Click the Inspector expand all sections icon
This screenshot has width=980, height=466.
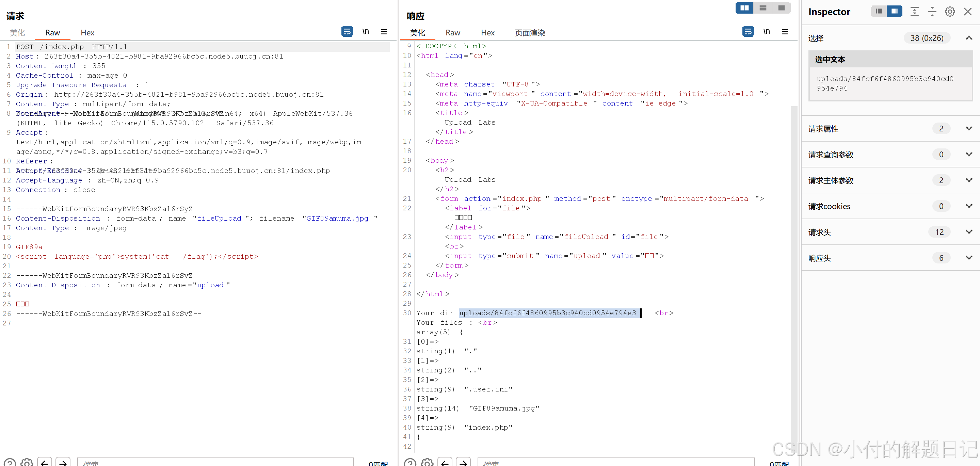pyautogui.click(x=914, y=12)
